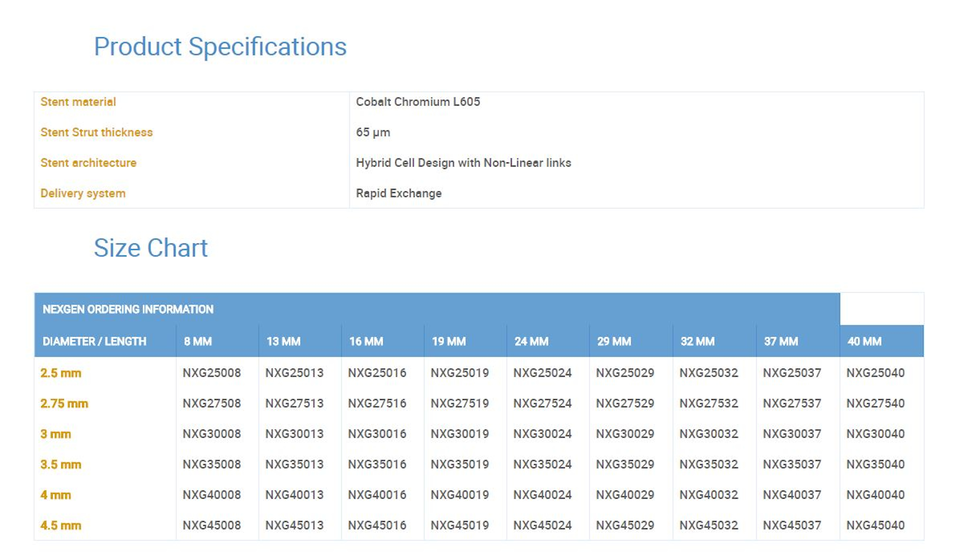This screenshot has width=980, height=560.
Task: Click the NXG25040 order code
Action: (875, 373)
